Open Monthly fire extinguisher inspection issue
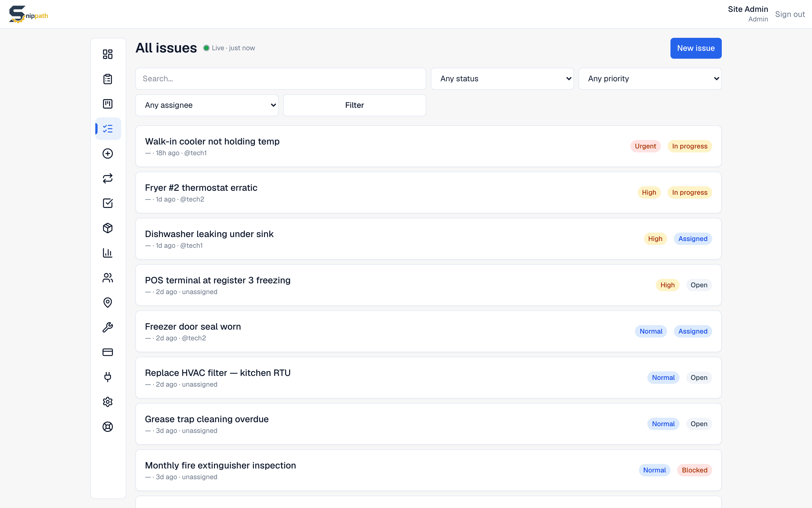This screenshot has height=508, width=812. pyautogui.click(x=429, y=470)
